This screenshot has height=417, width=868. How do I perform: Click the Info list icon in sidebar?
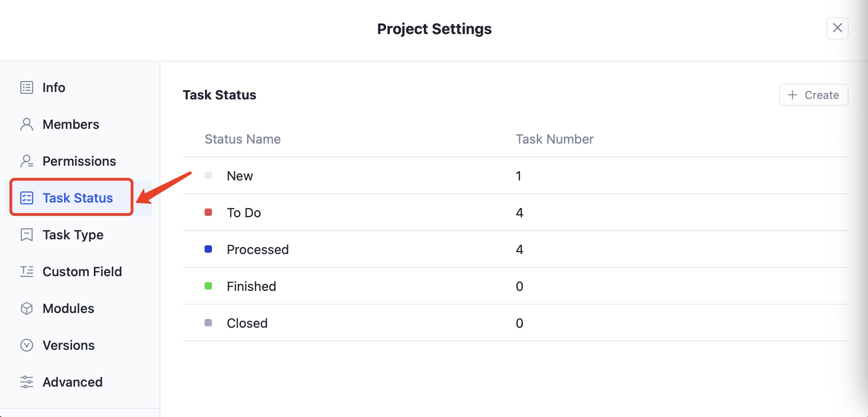(27, 87)
